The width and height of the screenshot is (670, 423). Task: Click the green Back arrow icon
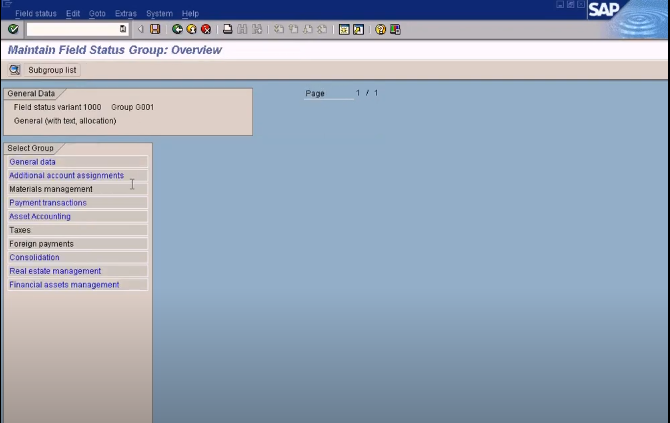(x=177, y=29)
